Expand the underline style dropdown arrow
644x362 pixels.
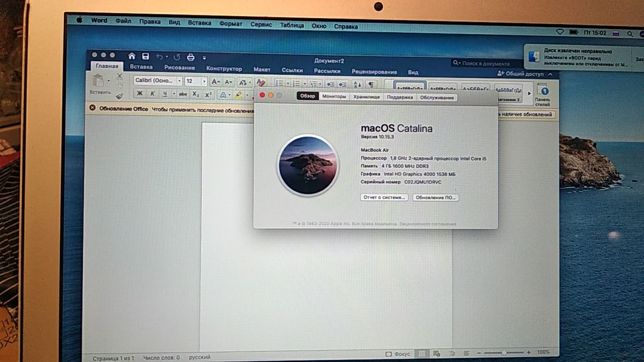click(x=174, y=94)
